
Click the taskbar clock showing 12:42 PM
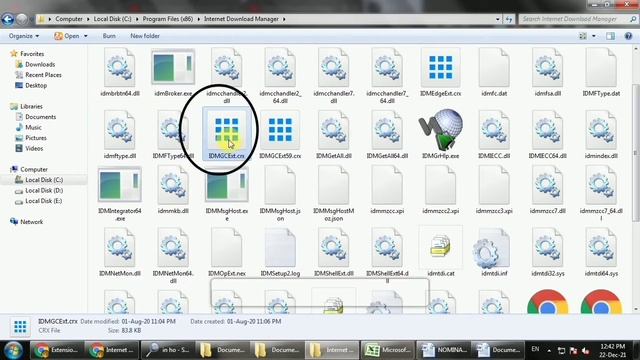pos(612,350)
